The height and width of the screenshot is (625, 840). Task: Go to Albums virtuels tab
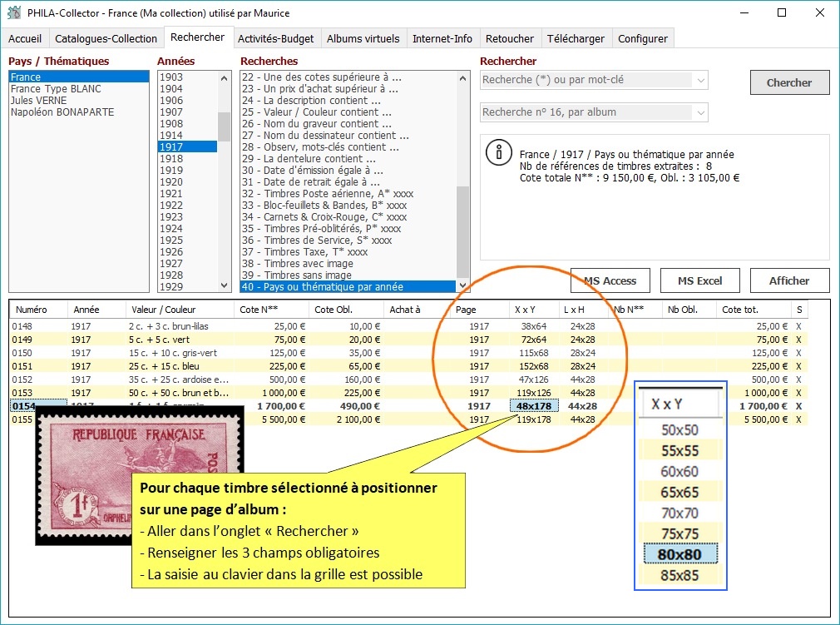pos(363,38)
